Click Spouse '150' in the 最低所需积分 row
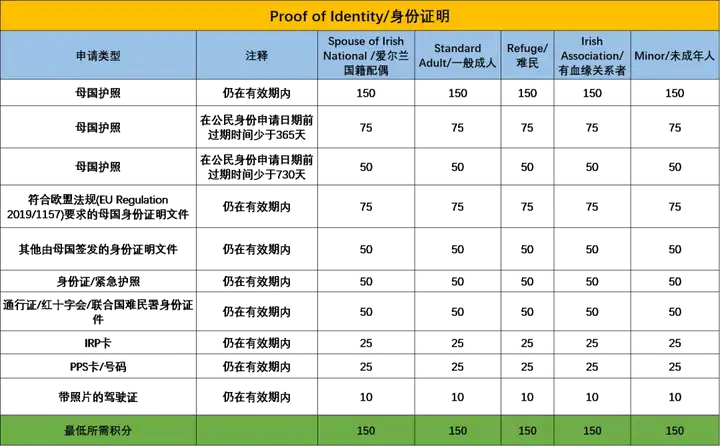The image size is (720, 446). pyautogui.click(x=366, y=430)
